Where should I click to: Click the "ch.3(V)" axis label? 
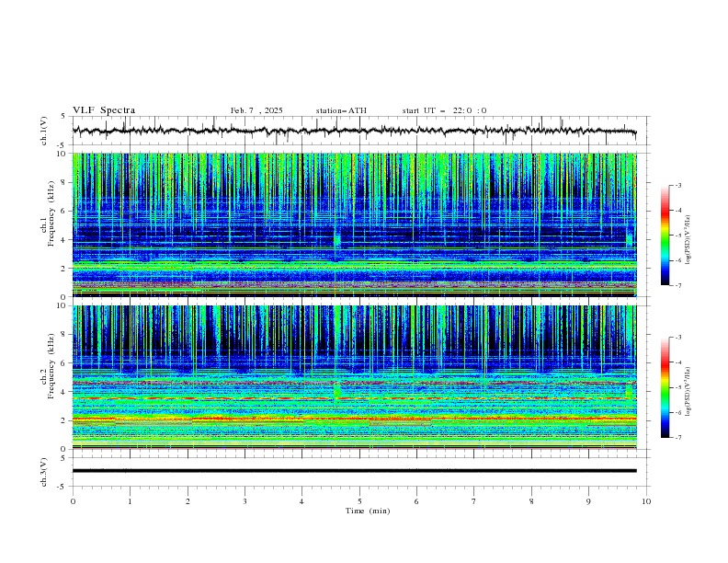pos(44,472)
